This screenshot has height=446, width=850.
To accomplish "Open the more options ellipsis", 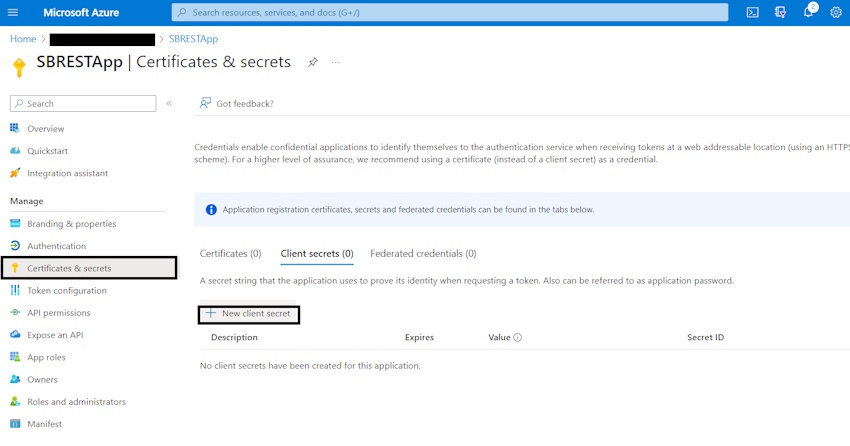I will pyautogui.click(x=336, y=62).
